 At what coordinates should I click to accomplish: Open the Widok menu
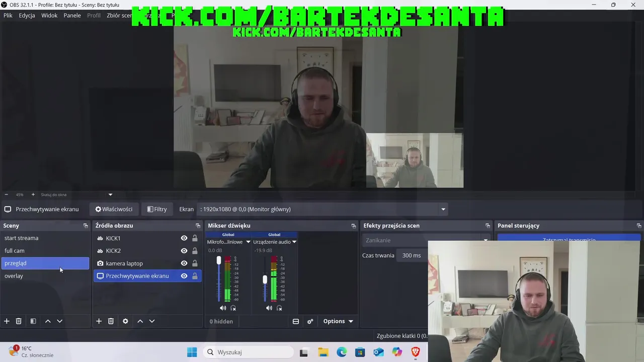click(x=49, y=16)
